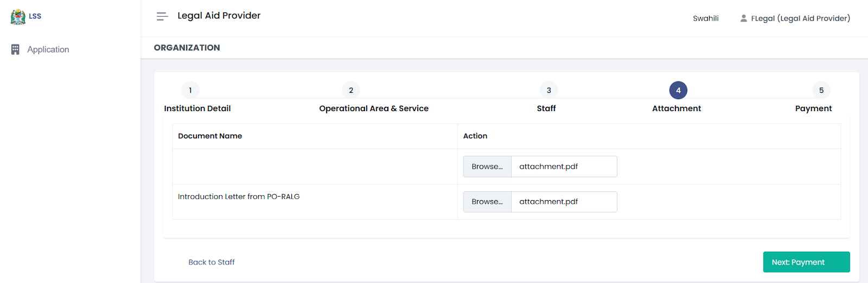868x283 pixels.
Task: Open the Institution Detail step
Action: (x=197, y=108)
